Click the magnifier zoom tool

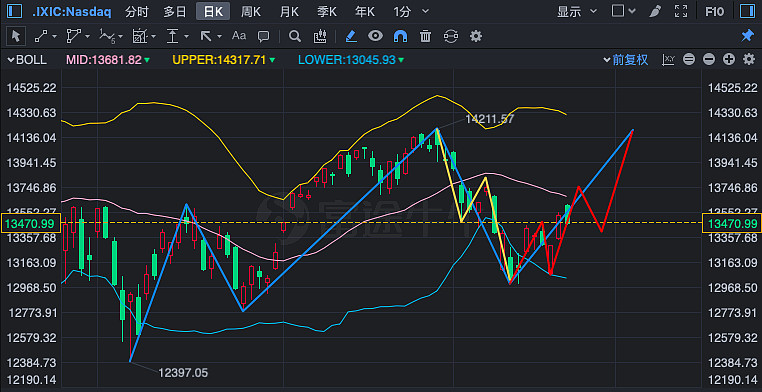point(294,36)
